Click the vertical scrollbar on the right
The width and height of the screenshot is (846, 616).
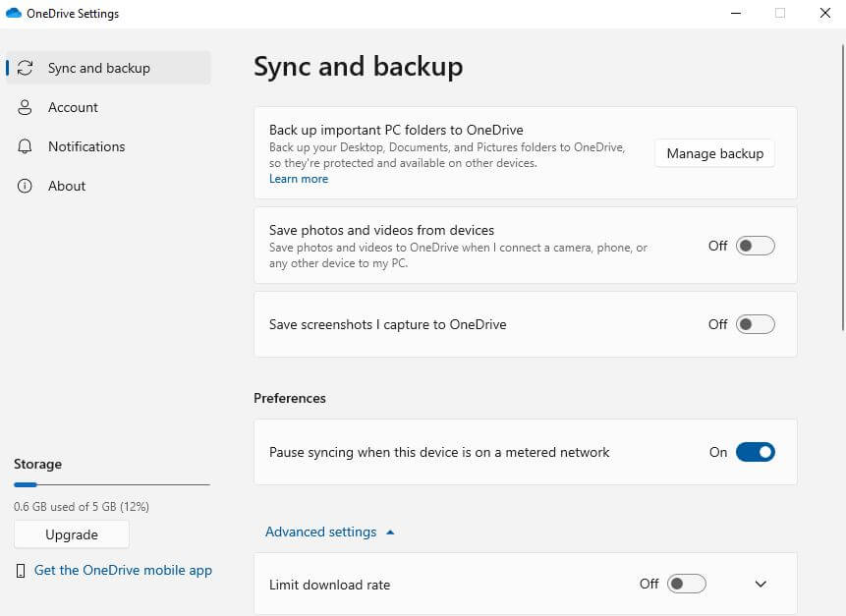[x=841, y=196]
